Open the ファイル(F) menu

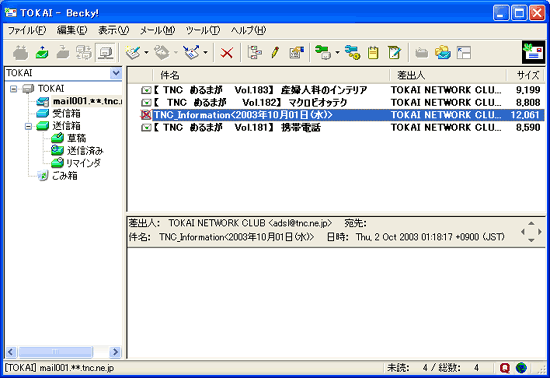click(27, 31)
